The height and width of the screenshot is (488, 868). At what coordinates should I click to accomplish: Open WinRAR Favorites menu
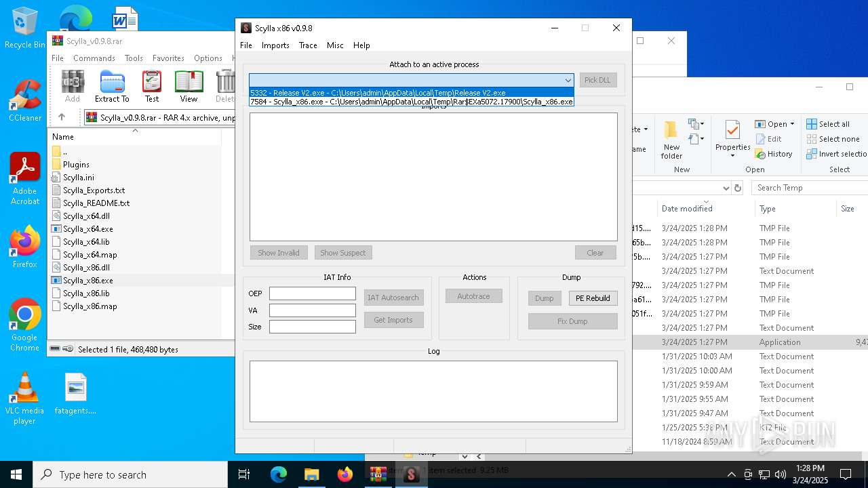pyautogui.click(x=168, y=58)
